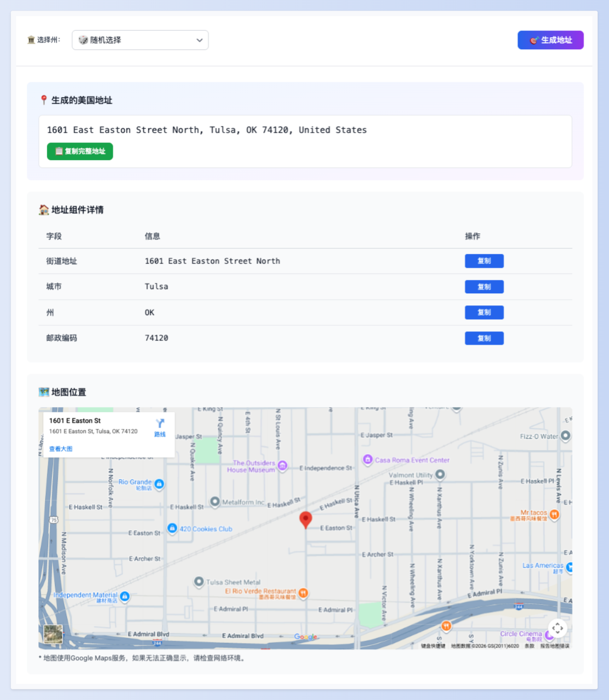The height and width of the screenshot is (700, 609).
Task: Toggle the map camera controls button
Action: [x=557, y=628]
